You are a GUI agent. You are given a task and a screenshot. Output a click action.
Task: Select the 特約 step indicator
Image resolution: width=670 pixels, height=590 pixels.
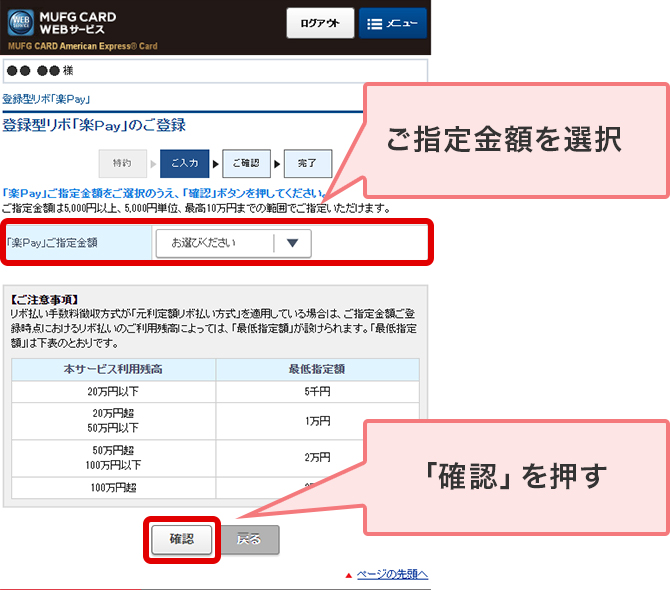click(x=122, y=163)
